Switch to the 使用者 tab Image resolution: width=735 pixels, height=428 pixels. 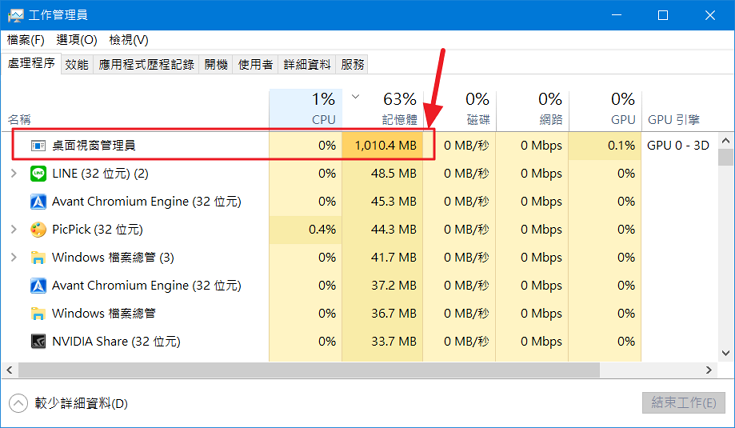coord(255,64)
